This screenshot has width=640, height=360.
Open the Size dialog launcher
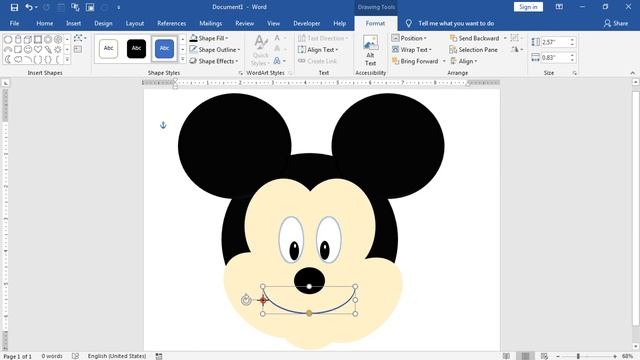coord(575,73)
